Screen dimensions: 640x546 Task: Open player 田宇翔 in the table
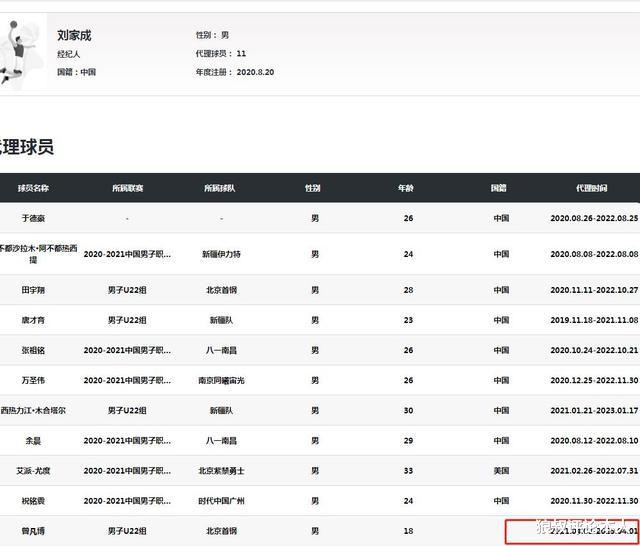click(x=33, y=290)
